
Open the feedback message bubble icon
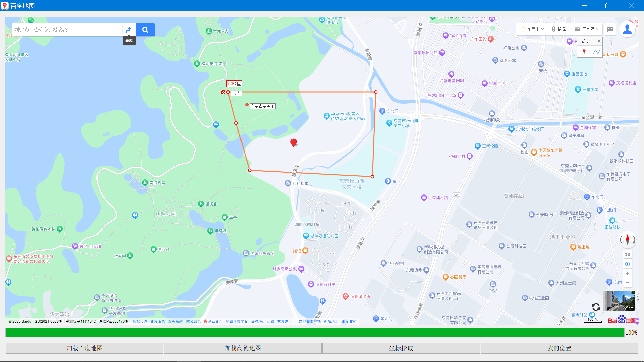click(x=610, y=29)
